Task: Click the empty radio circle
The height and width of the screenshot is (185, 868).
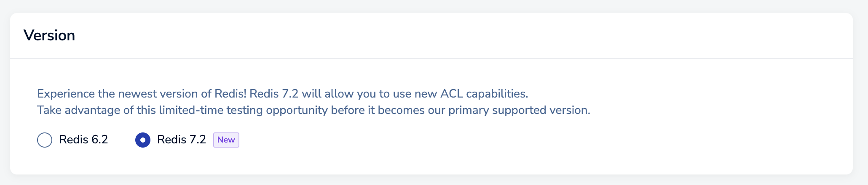Action: [45, 140]
